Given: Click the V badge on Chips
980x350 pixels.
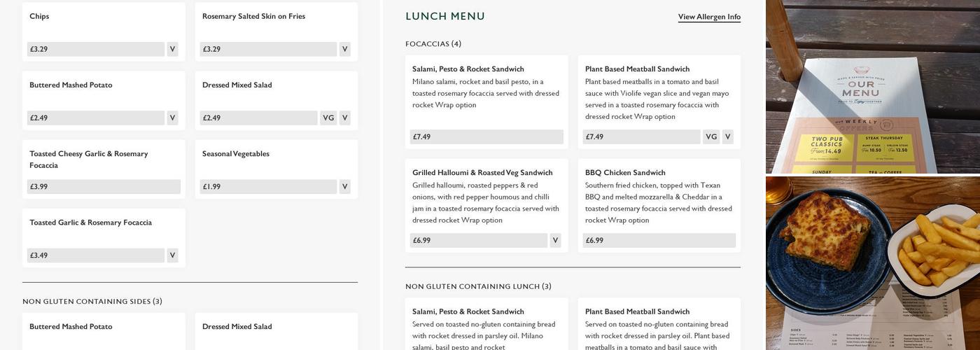Looking at the screenshot, I should (172, 49).
